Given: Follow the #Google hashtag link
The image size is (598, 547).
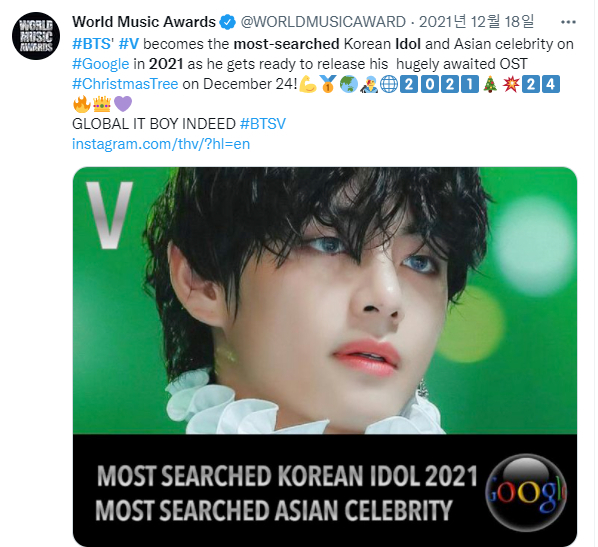Looking at the screenshot, I should (x=101, y=64).
